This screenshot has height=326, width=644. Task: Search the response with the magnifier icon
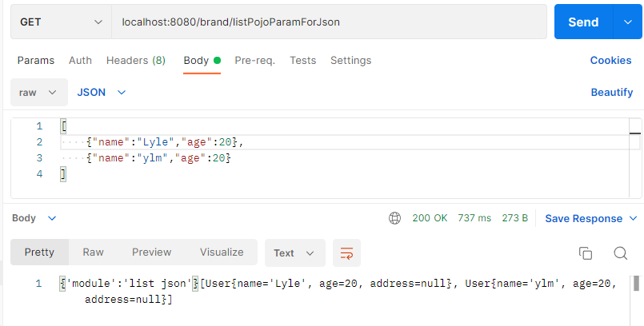point(621,253)
